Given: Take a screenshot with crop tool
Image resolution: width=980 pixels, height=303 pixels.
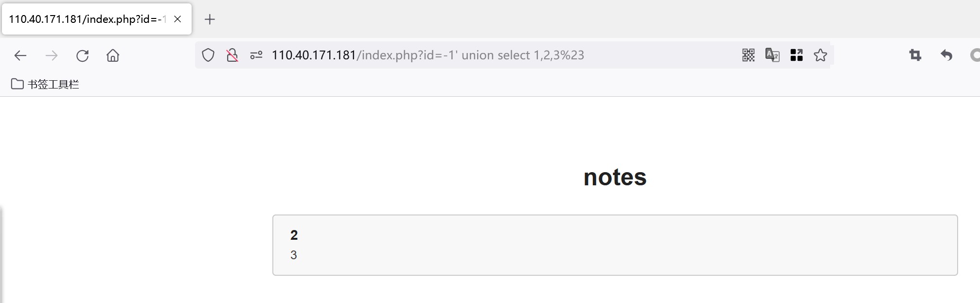Looking at the screenshot, I should [915, 55].
